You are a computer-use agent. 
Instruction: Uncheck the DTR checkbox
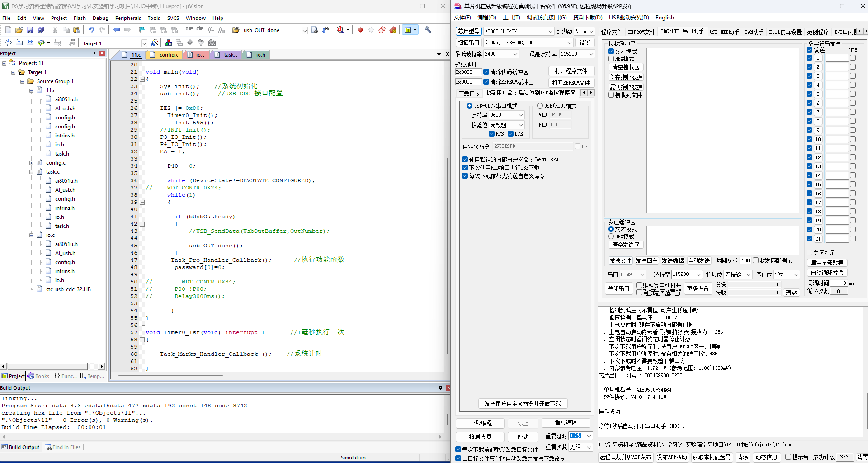[x=510, y=134]
